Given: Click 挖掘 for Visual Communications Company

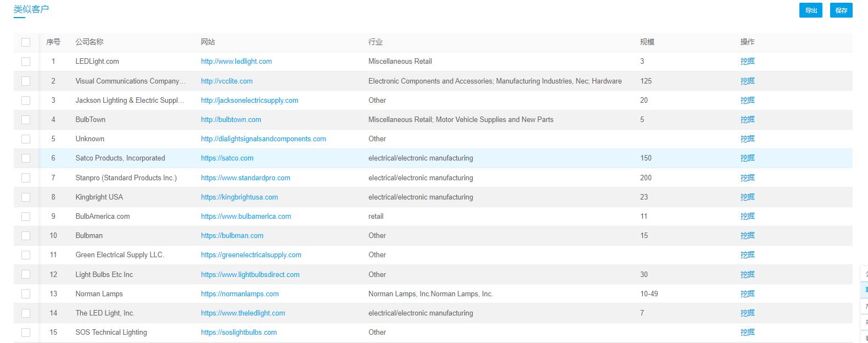Looking at the screenshot, I should click(747, 81).
